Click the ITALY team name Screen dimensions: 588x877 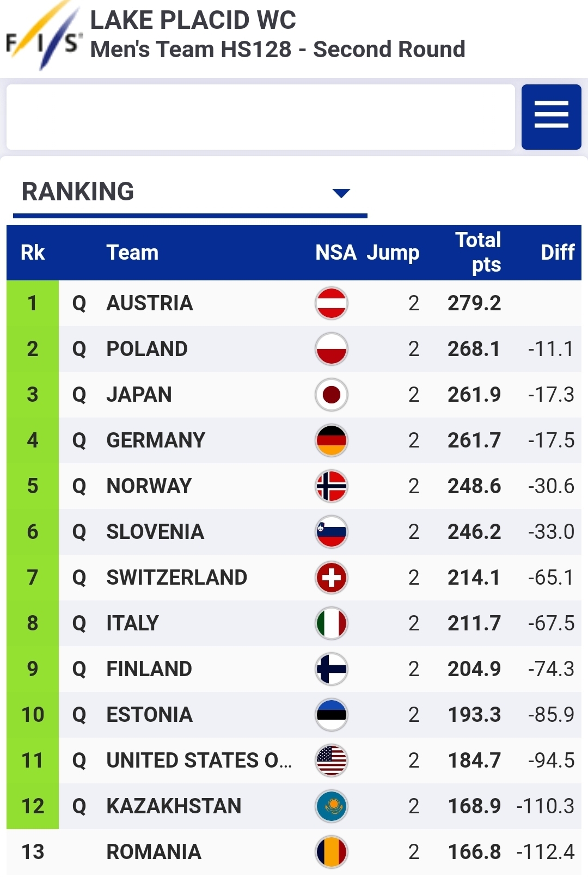click(x=132, y=623)
